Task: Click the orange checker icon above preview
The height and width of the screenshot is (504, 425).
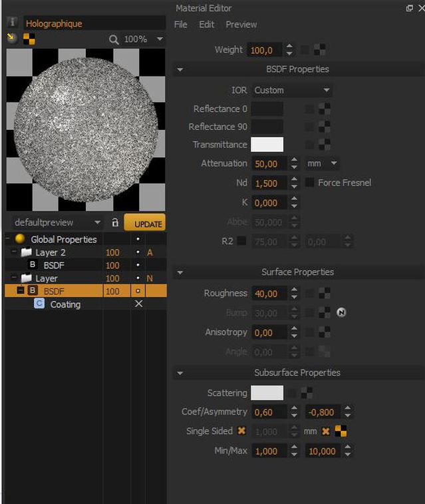Action: (29, 39)
